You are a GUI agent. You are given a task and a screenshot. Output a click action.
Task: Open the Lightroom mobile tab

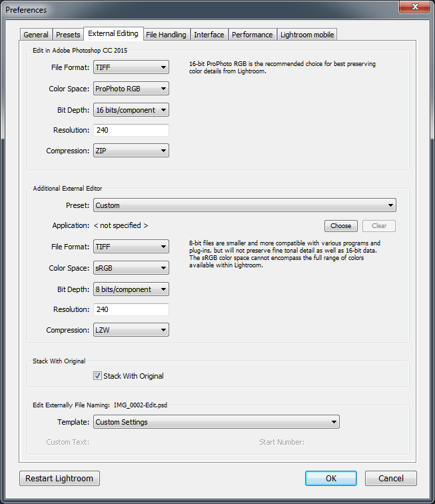pos(307,35)
